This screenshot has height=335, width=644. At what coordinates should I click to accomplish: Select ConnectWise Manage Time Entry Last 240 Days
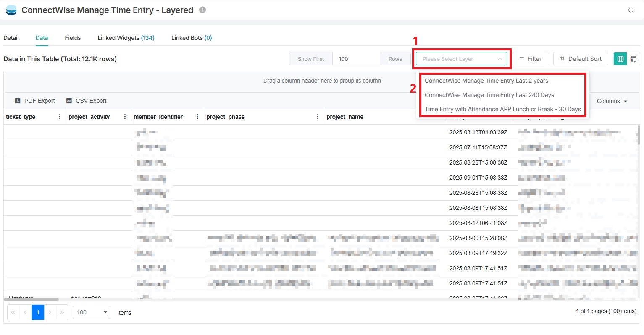pos(489,95)
